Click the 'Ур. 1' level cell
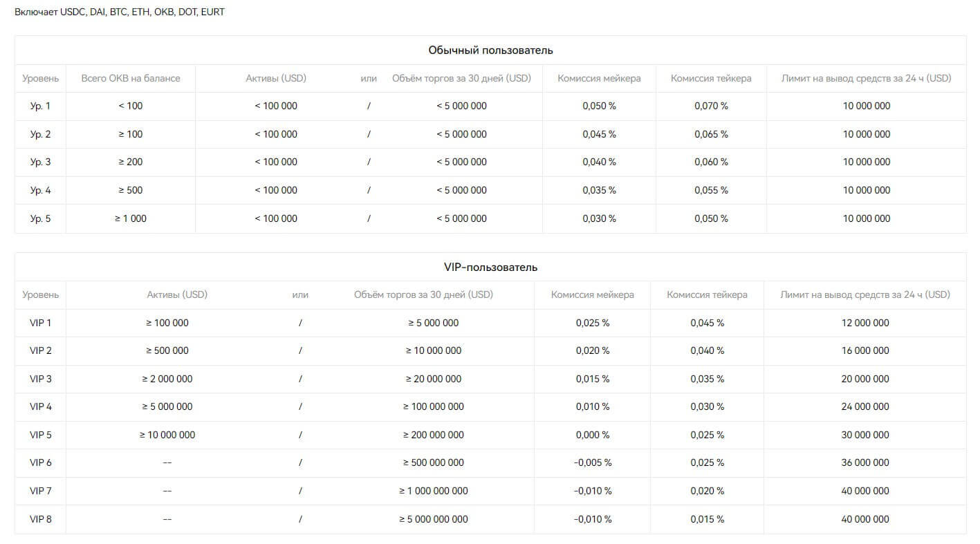This screenshot has width=980, height=544. 40,106
